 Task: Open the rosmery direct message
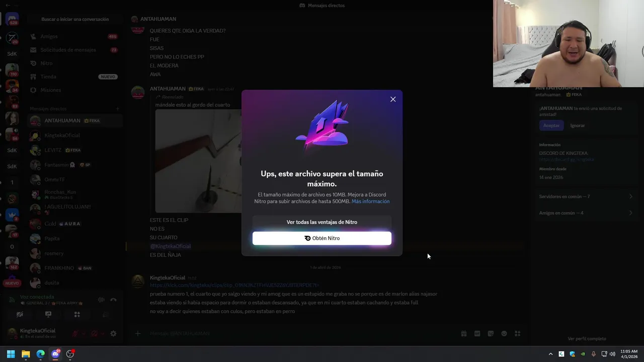(x=75, y=253)
